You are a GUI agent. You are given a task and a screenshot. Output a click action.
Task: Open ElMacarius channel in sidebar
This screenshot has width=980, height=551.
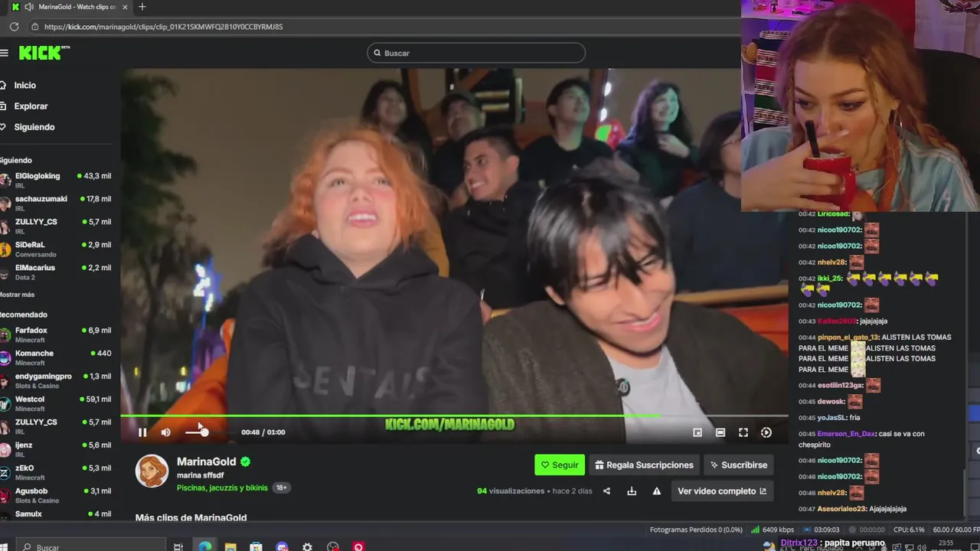coord(56,272)
